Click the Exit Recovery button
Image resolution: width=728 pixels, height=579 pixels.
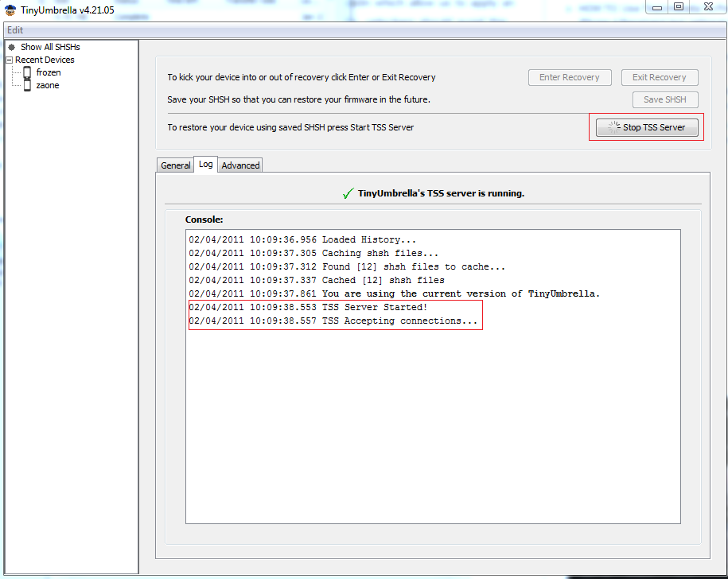660,77
